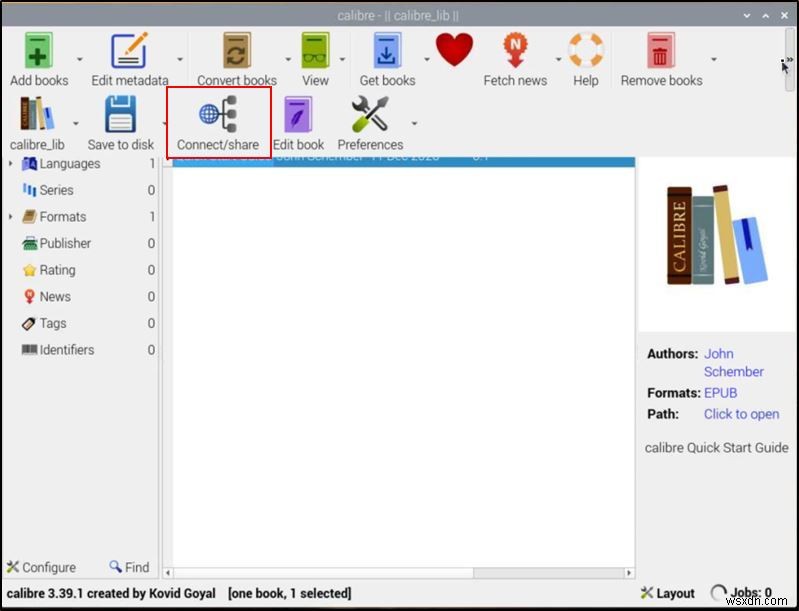This screenshot has height=611, width=799.
Task: Open the calibre_lib library icon
Action: pyautogui.click(x=37, y=114)
